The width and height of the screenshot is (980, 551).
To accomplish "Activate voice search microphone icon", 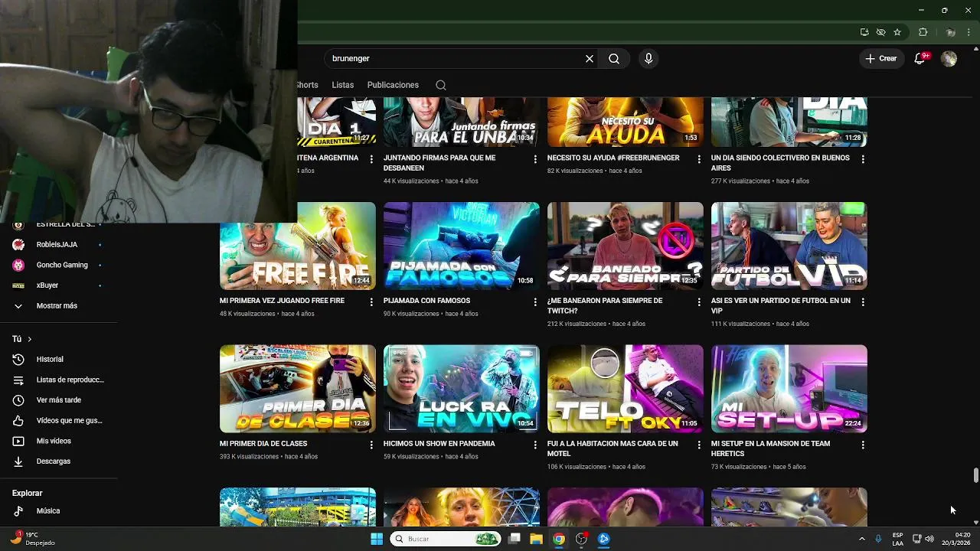I will pyautogui.click(x=648, y=59).
